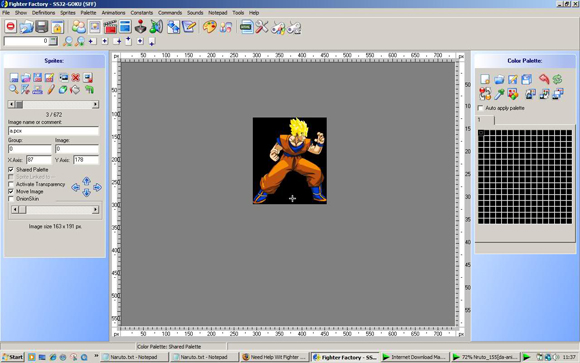
Task: Move image down with blue down arrow
Action: [86, 193]
